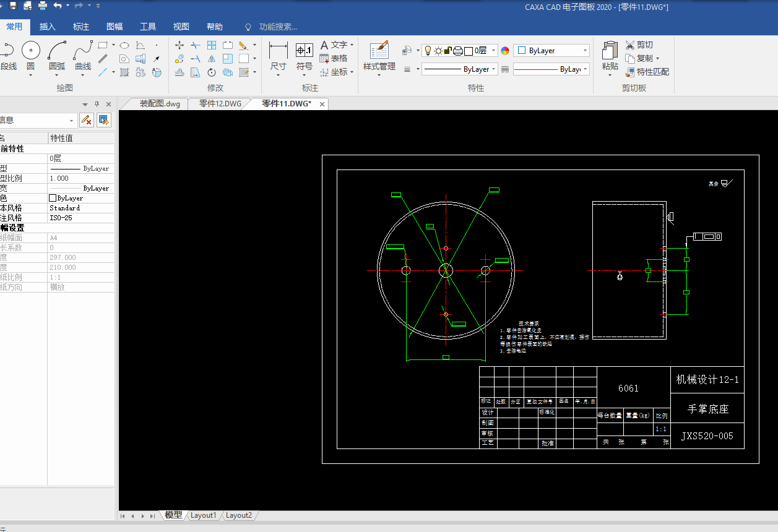The height and width of the screenshot is (532, 778).
Task: Select the Rectangle drawing tool
Action: coord(103,45)
